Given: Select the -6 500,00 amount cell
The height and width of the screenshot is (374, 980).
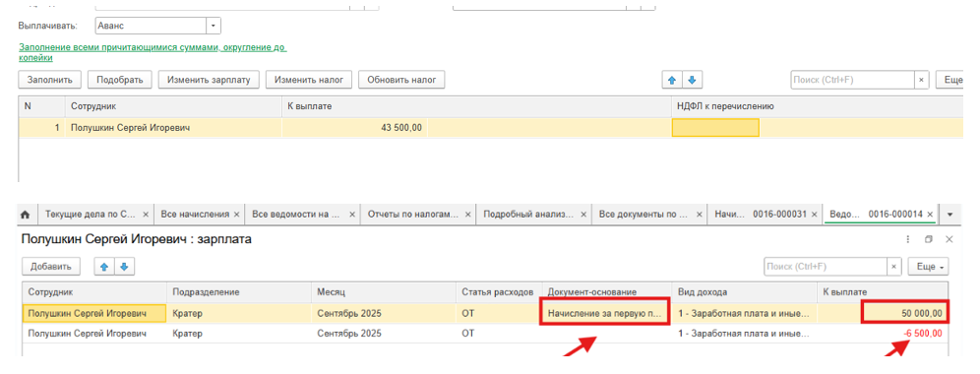Looking at the screenshot, I should pos(883,334).
